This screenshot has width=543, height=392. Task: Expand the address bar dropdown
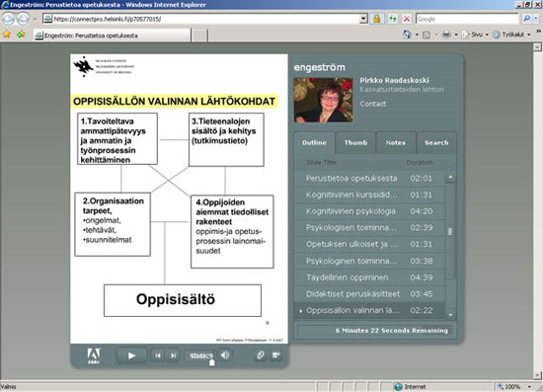coord(363,19)
